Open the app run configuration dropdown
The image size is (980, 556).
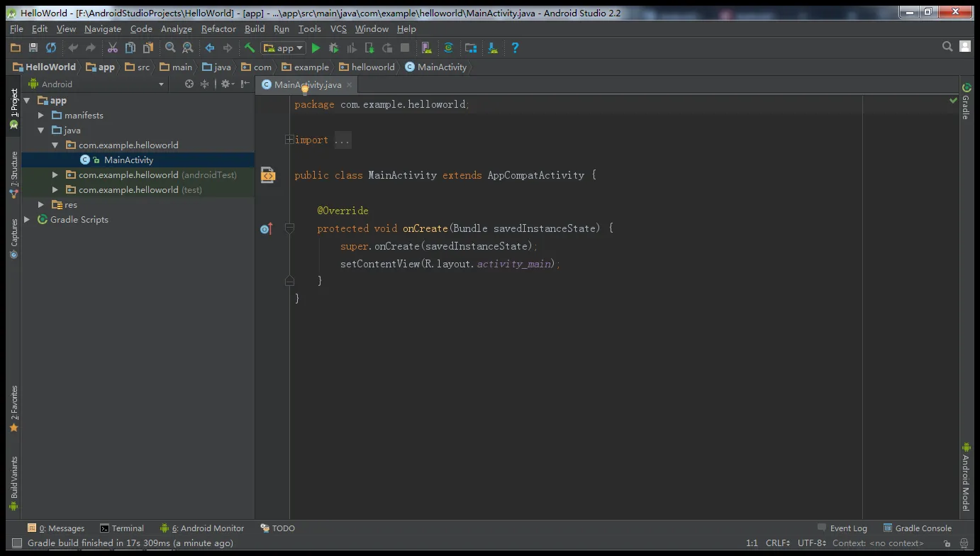tap(283, 48)
